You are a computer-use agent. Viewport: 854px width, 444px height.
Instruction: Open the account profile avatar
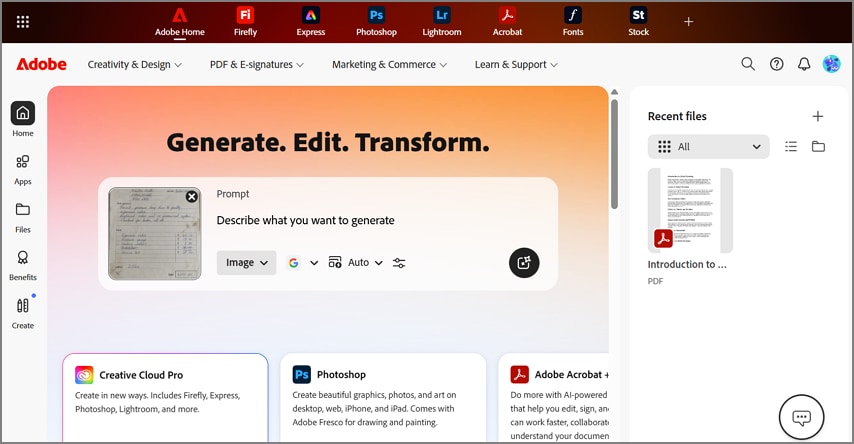point(831,64)
